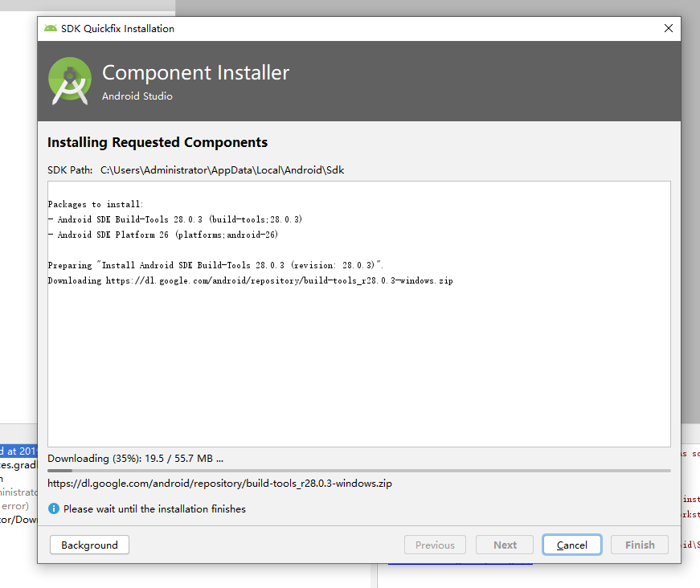Screen dimensions: 700x588
Task: Click the 'SDK Path:' label
Action: (70, 170)
